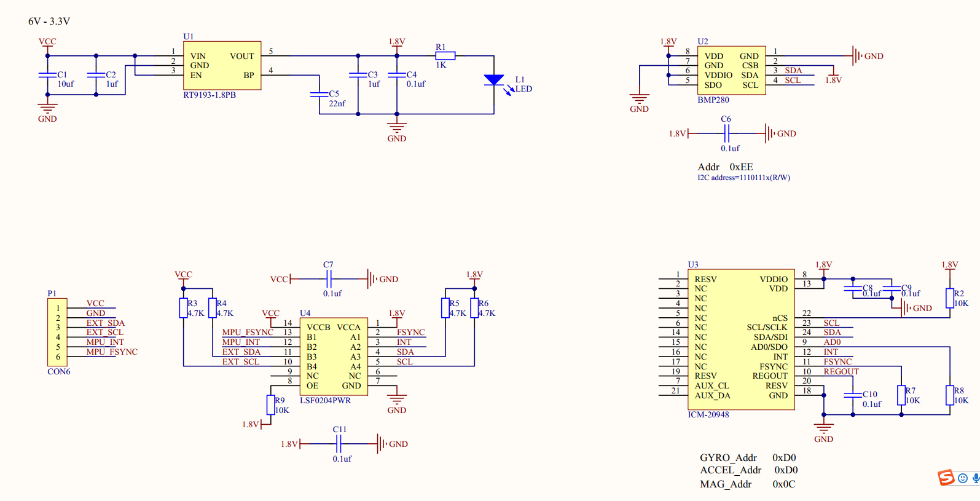Select capacitor C11 symbol
The image size is (980, 501).
(339, 443)
